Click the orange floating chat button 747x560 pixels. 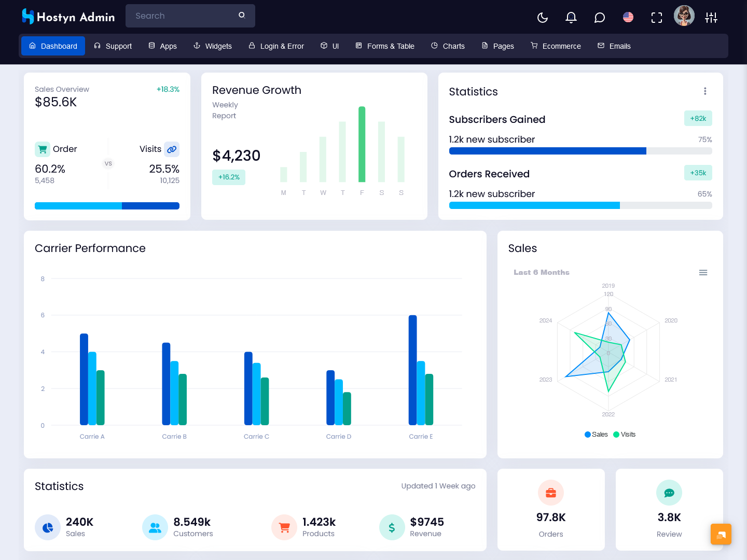721,534
